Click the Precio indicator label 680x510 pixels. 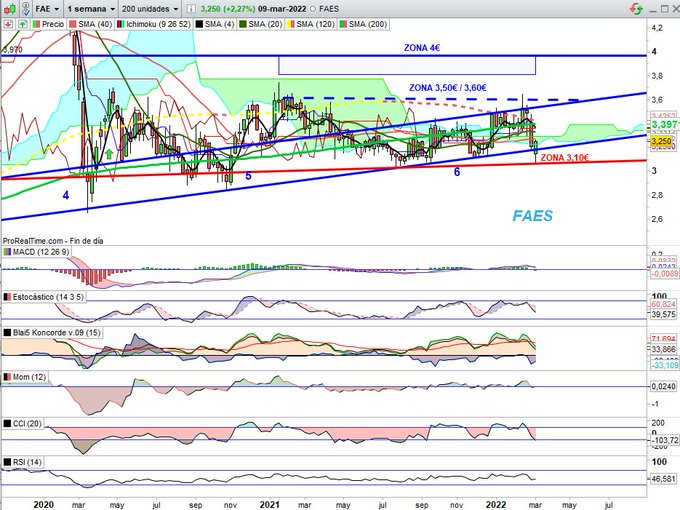(53, 24)
